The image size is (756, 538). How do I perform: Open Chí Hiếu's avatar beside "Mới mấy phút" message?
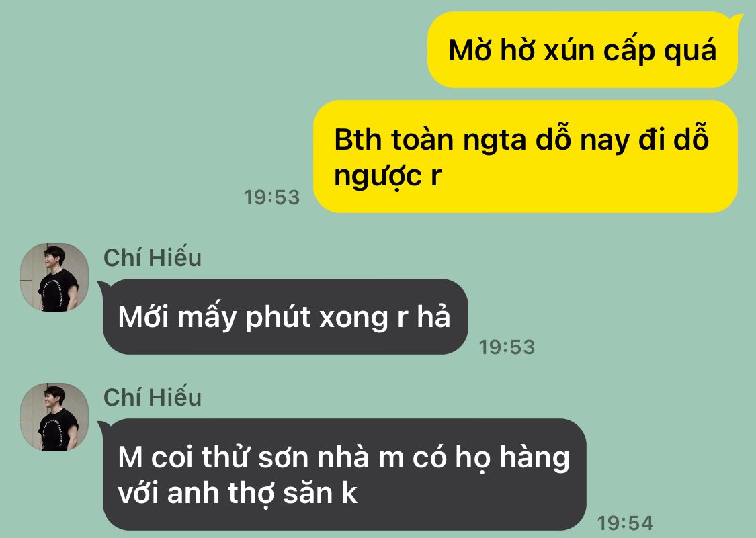[54, 277]
